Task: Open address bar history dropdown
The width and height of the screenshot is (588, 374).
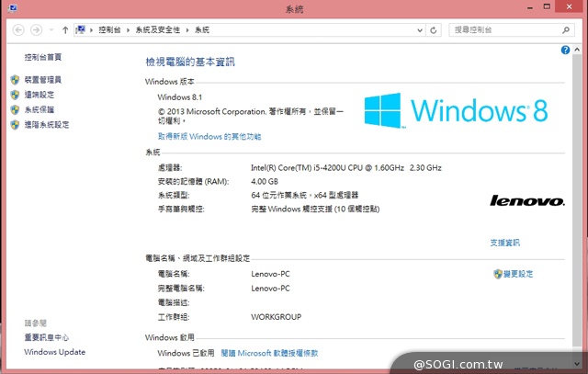Action: [x=420, y=30]
